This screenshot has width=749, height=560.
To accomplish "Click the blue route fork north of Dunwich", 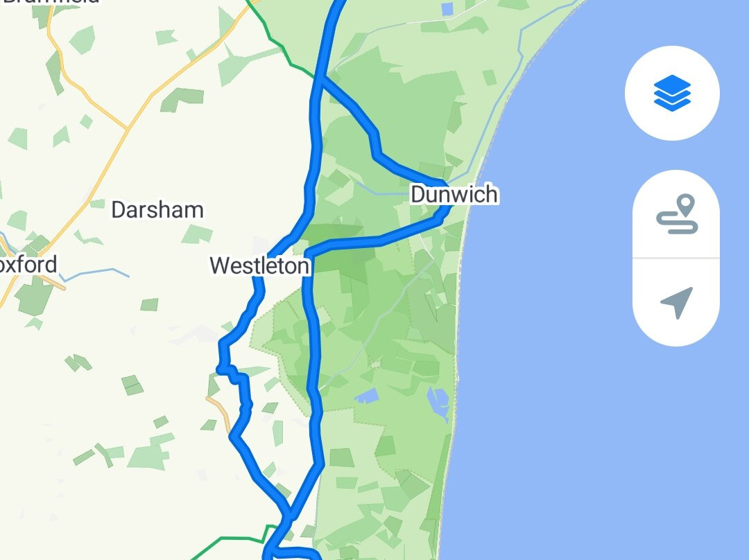I will (323, 79).
